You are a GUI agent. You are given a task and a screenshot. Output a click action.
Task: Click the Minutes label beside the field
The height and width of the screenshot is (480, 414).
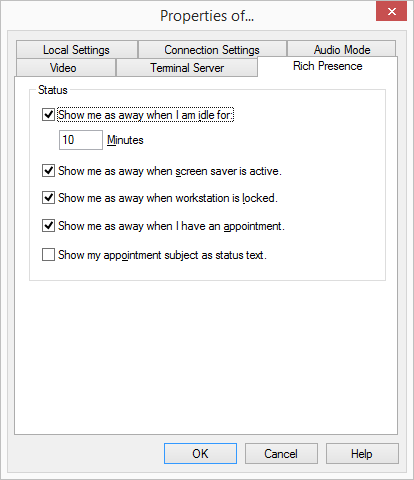pos(125,140)
